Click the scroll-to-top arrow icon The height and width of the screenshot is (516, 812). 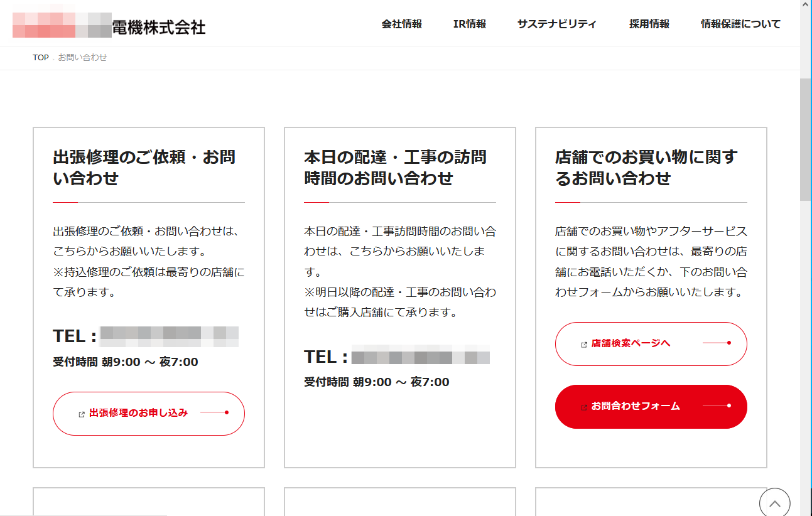(774, 503)
